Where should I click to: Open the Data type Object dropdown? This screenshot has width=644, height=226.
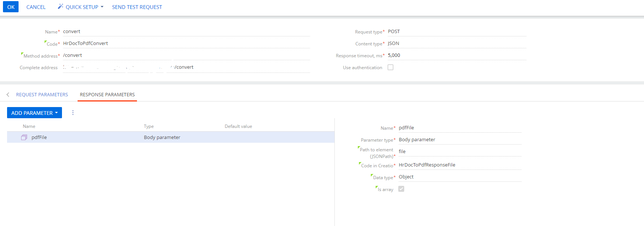pyautogui.click(x=460, y=177)
